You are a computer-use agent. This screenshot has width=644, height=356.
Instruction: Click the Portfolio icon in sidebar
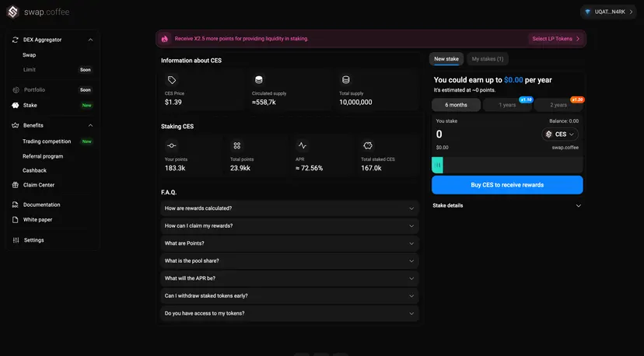click(x=16, y=90)
